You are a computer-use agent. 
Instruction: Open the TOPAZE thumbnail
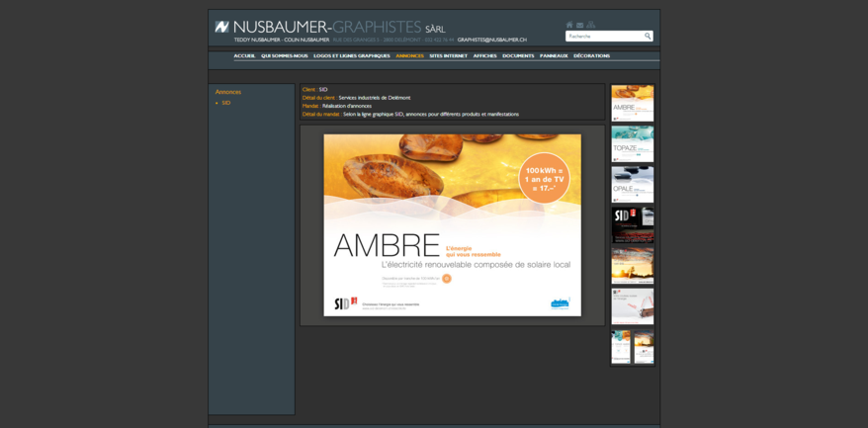coord(632,144)
